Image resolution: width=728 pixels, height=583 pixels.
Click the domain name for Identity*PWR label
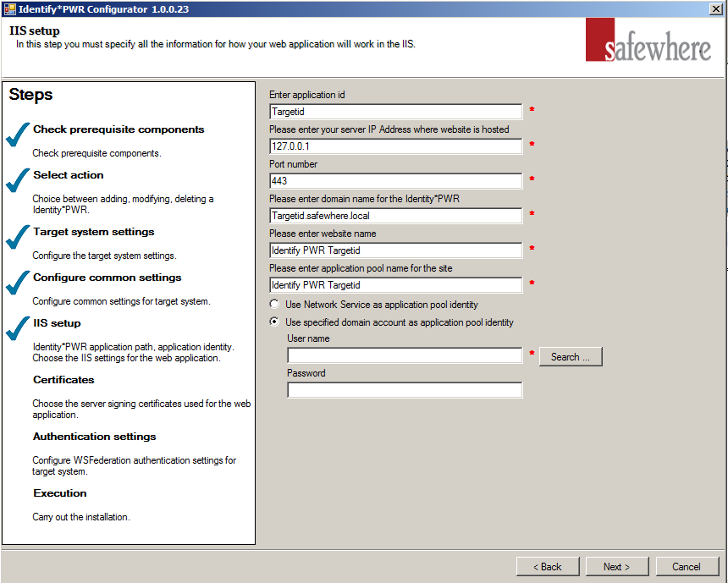365,199
